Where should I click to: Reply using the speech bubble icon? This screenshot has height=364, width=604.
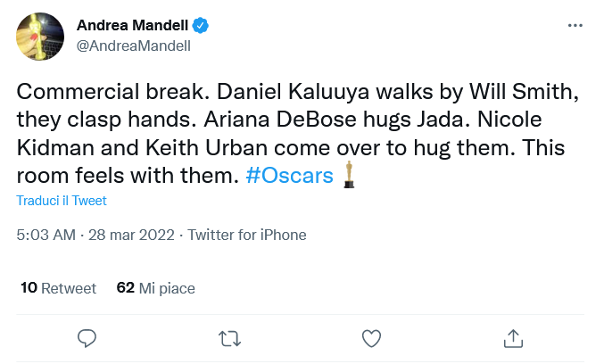click(87, 338)
